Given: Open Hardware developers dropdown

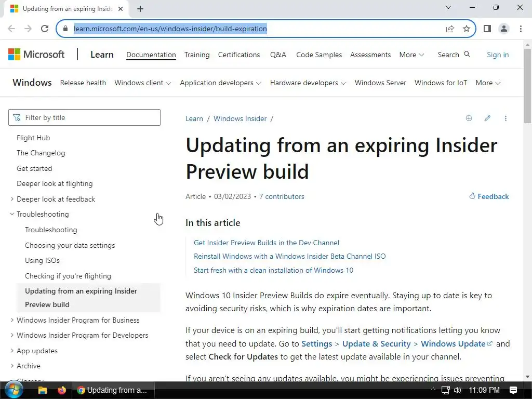Looking at the screenshot, I should [x=308, y=83].
